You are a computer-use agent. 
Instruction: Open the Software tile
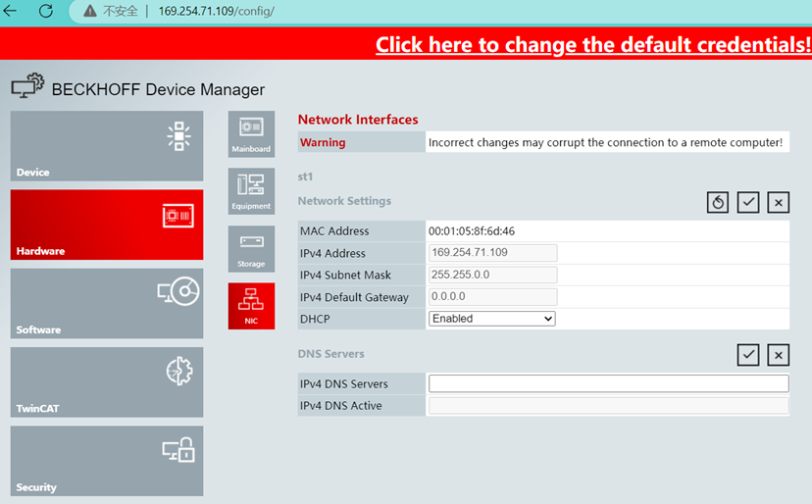(107, 303)
